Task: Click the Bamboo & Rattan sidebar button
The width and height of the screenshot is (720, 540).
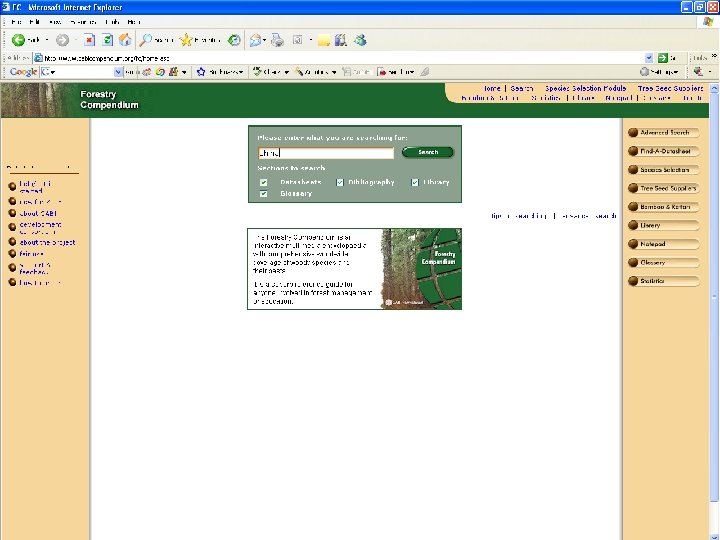Action: pos(664,207)
